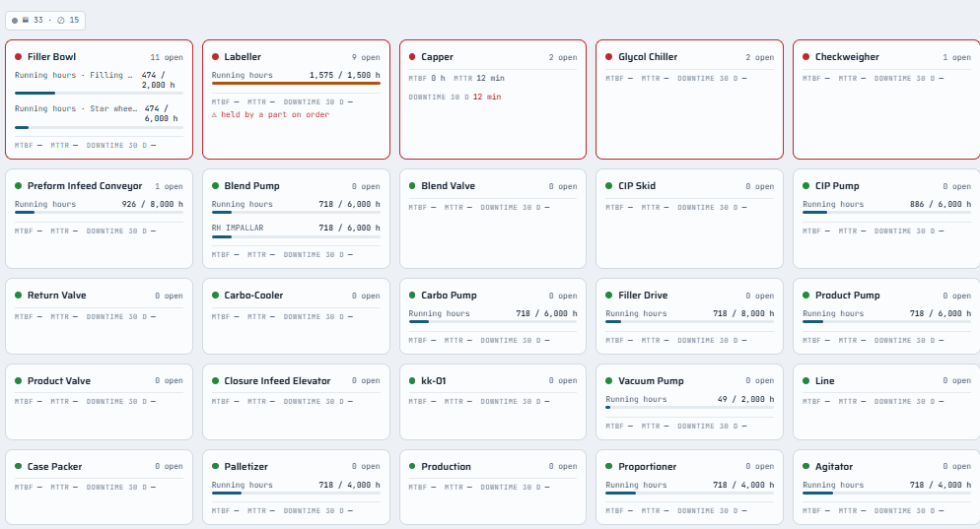980x529 pixels.
Task: Click the green status dot beside Product Pump
Action: pyautogui.click(x=806, y=296)
